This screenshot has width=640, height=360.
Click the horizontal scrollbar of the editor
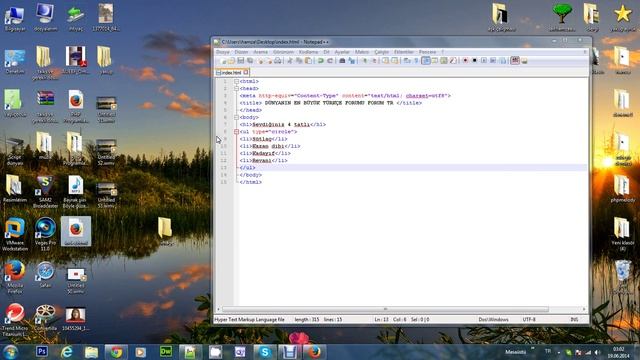pyautogui.click(x=385, y=309)
